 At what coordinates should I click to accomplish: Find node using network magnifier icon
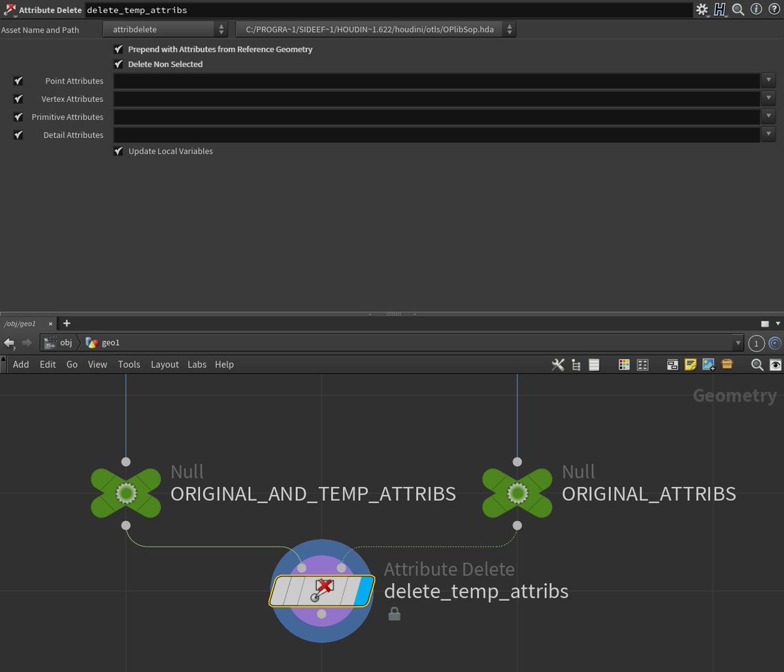coord(757,364)
